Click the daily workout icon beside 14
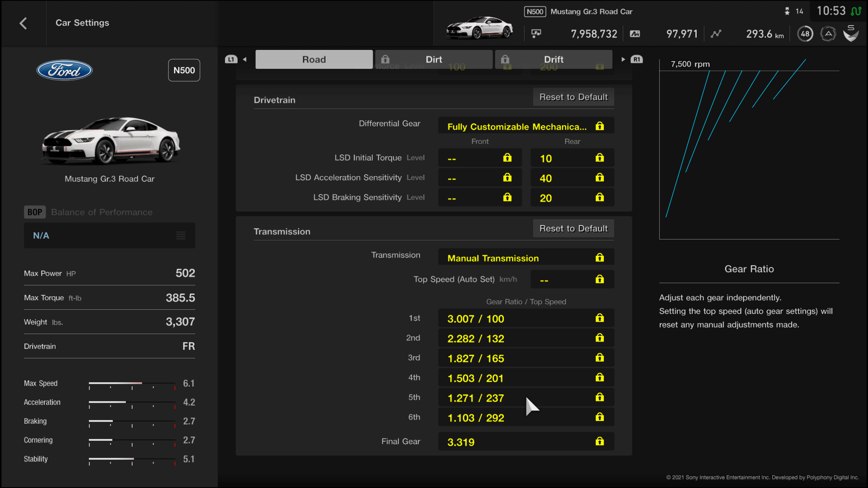The height and width of the screenshot is (488, 868). pyautogui.click(x=787, y=12)
